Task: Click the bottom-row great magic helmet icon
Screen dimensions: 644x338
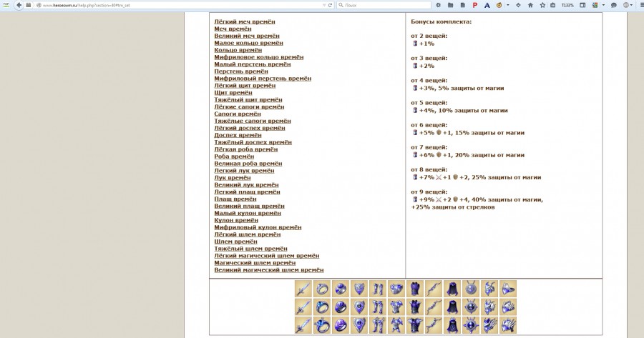Action: [507, 325]
